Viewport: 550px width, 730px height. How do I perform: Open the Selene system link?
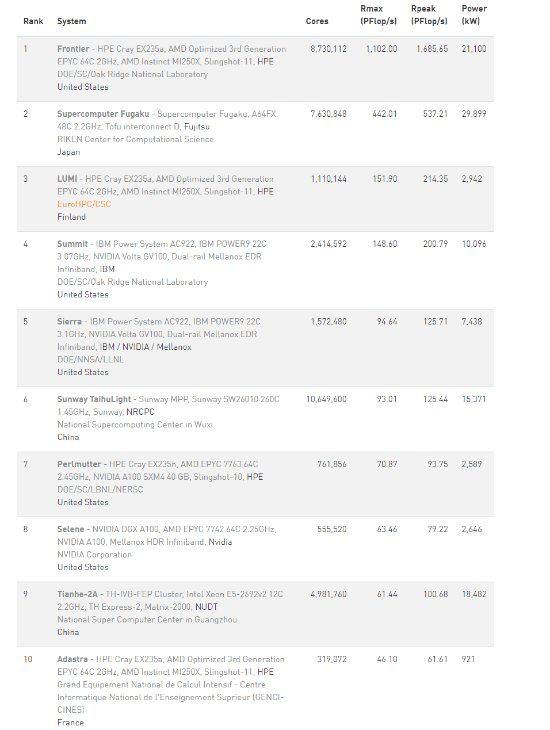coord(70,529)
